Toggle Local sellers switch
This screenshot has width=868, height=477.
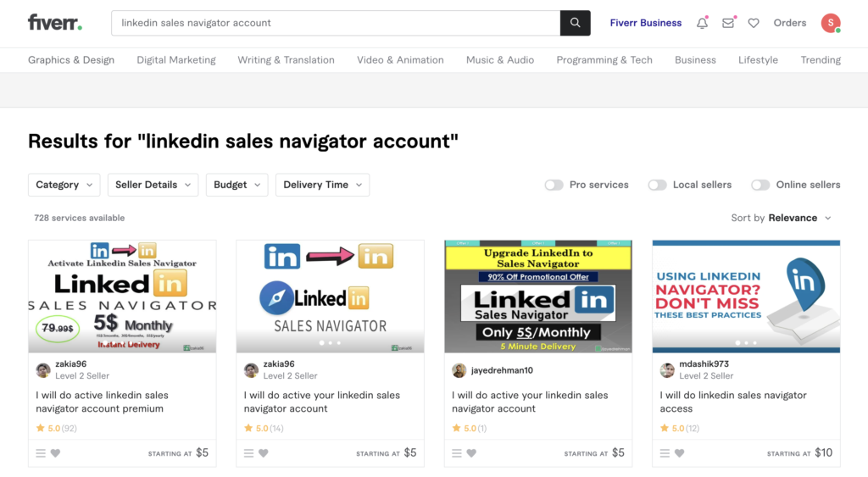click(657, 185)
